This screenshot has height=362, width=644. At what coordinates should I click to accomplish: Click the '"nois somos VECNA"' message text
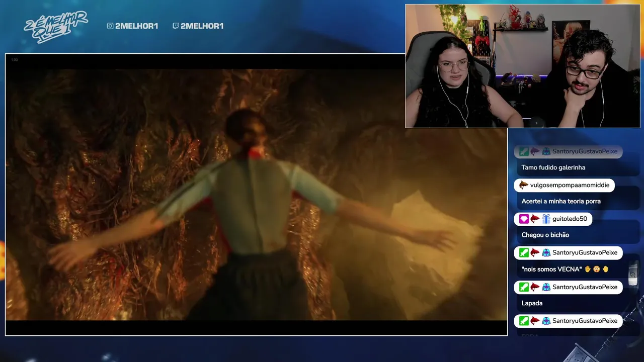(x=551, y=269)
